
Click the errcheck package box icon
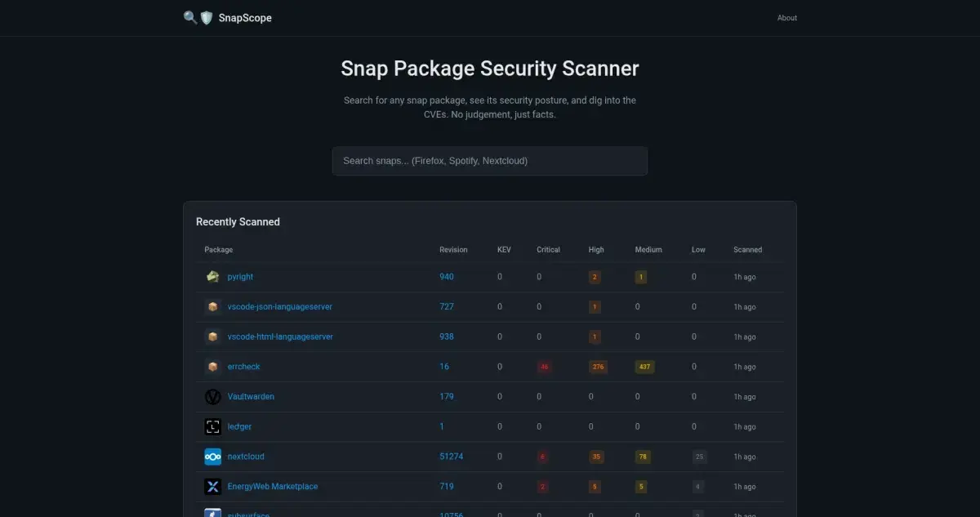(x=213, y=366)
